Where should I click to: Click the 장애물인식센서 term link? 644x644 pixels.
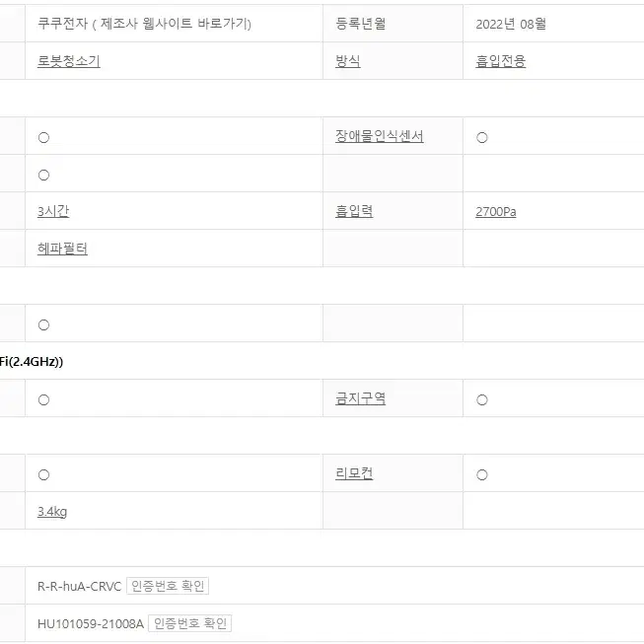pyautogui.click(x=379, y=136)
